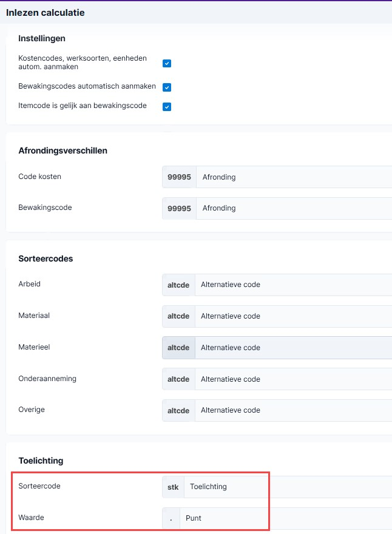Click the Toelichting Sorteercode stk field

(277, 487)
